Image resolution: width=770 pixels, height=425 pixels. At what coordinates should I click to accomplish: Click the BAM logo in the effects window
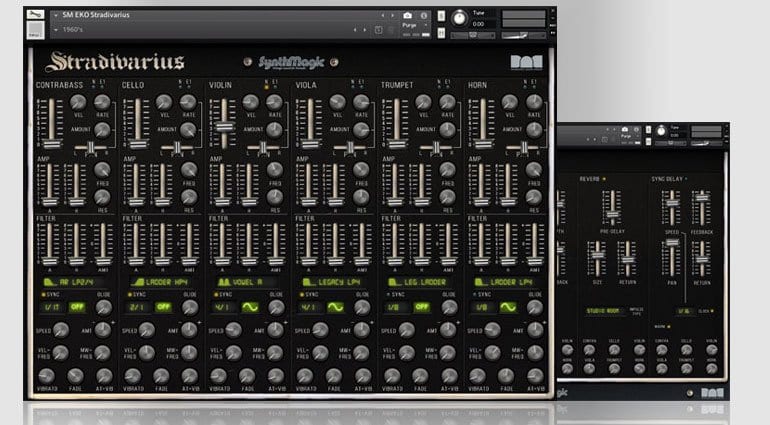pyautogui.click(x=712, y=393)
